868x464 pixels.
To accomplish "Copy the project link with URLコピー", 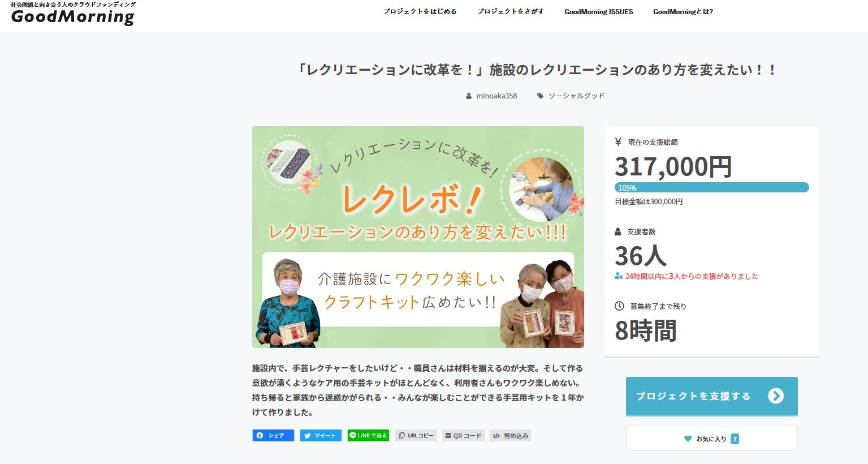I will [x=416, y=436].
